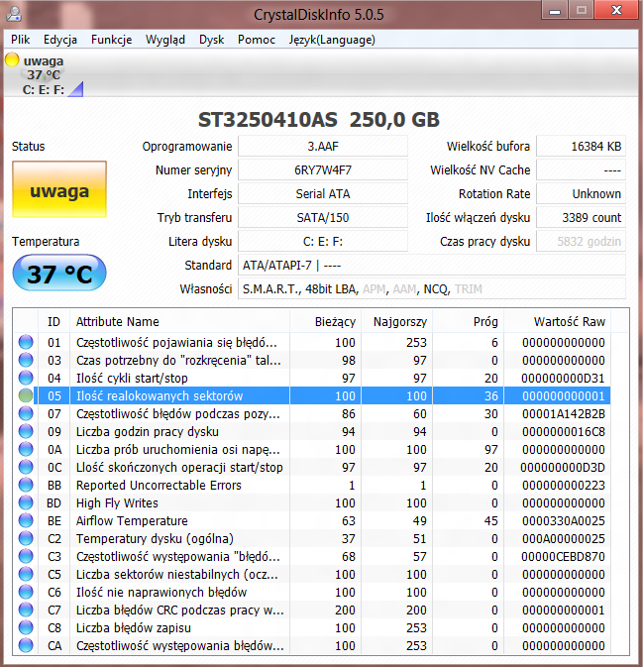Click status circle for attribute C8
The image size is (644, 667).
(26, 628)
